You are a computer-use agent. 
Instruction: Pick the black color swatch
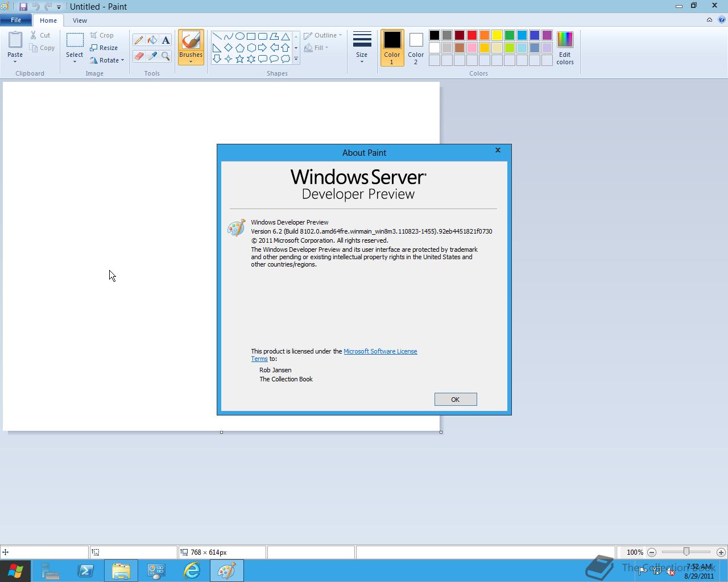[x=434, y=35]
